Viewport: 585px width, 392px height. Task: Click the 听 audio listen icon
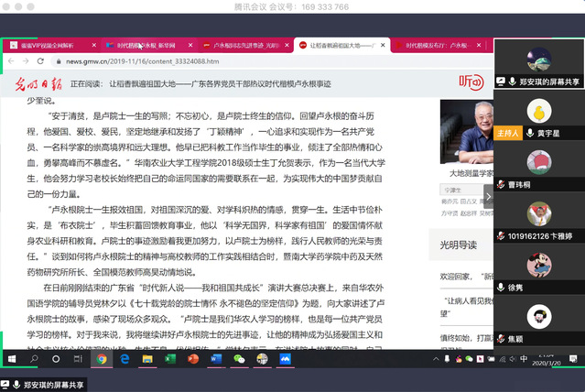pyautogui.click(x=470, y=83)
